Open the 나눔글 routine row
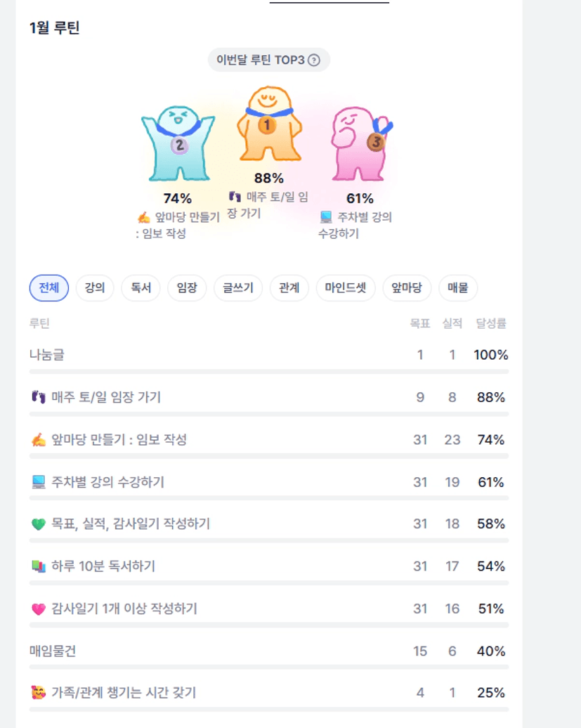The height and width of the screenshot is (728, 581). pyautogui.click(x=46, y=355)
